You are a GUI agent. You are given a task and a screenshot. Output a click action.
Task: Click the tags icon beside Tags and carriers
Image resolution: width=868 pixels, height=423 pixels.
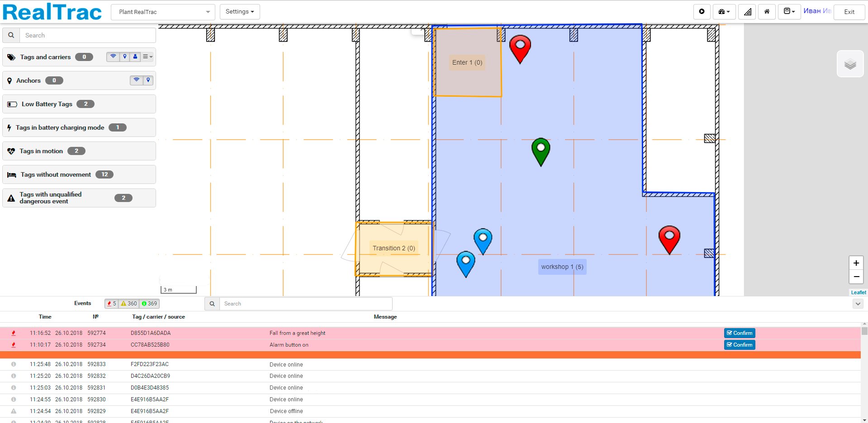[x=11, y=57]
